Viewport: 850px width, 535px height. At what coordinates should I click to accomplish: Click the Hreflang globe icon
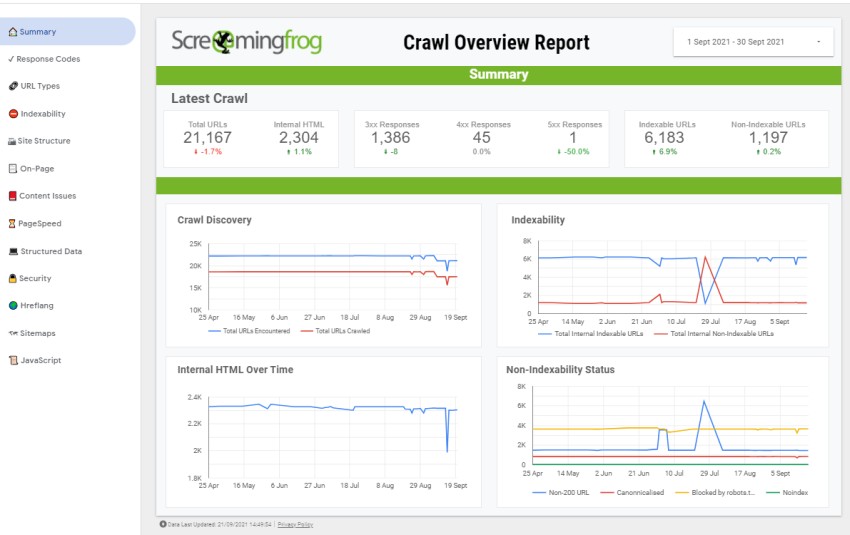pyautogui.click(x=14, y=305)
